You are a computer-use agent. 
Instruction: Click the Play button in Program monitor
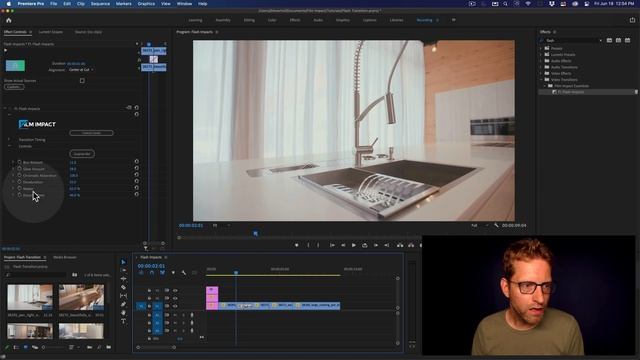[353, 245]
